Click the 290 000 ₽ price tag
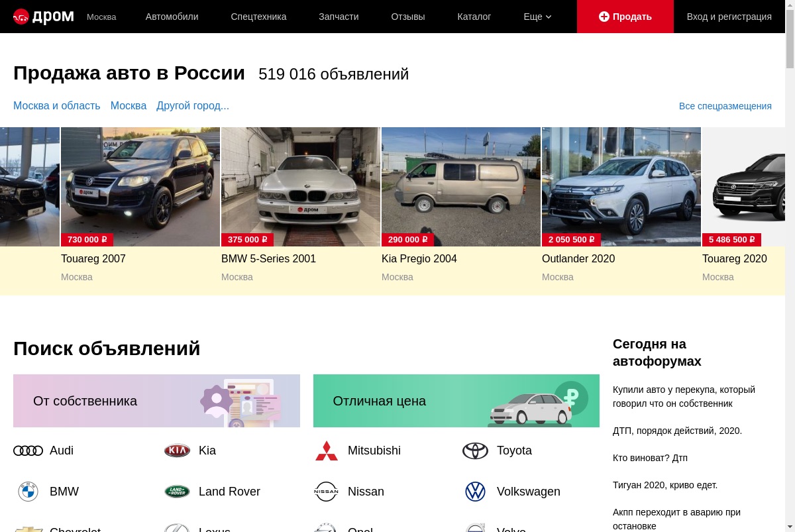This screenshot has height=532, width=795. coord(407,240)
